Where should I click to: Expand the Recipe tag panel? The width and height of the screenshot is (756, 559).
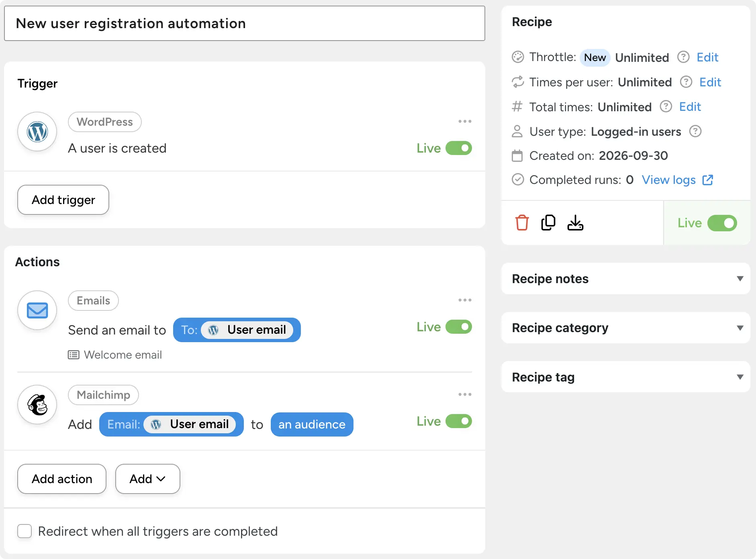[x=626, y=377]
